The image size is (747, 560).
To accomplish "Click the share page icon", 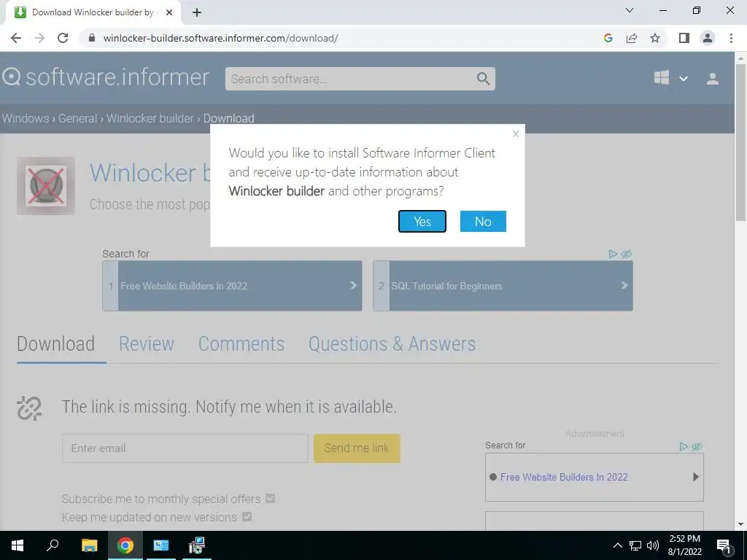I will click(632, 38).
